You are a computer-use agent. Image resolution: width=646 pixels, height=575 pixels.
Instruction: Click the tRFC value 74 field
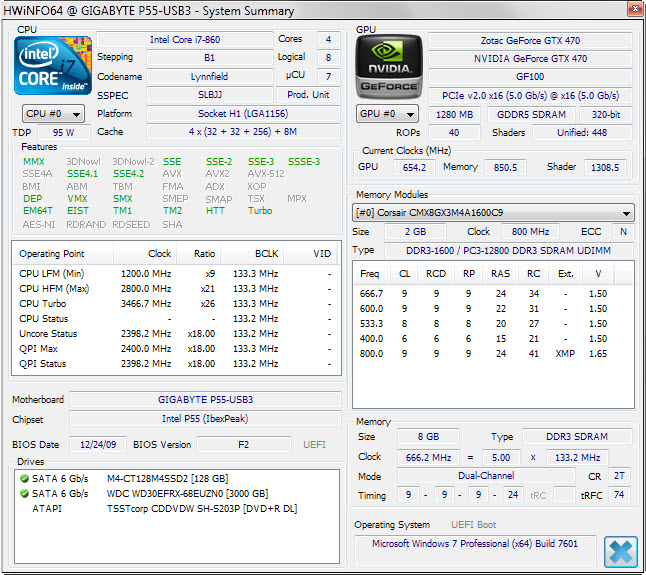click(619, 495)
